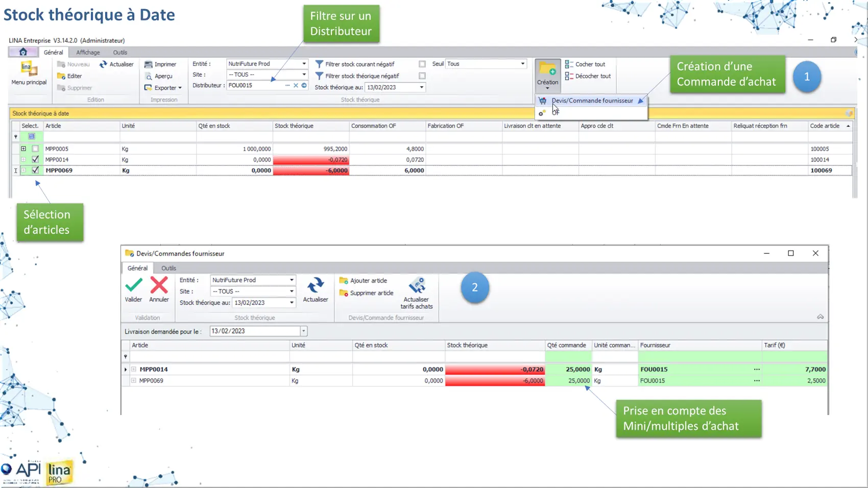Open the Création folder icon
The width and height of the screenshot is (868, 488).
click(x=547, y=69)
